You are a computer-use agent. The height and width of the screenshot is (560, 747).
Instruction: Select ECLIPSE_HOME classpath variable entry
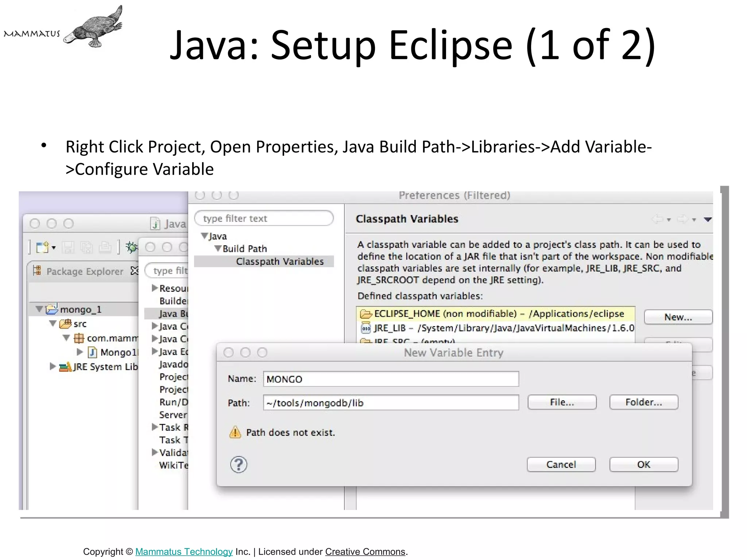(496, 314)
